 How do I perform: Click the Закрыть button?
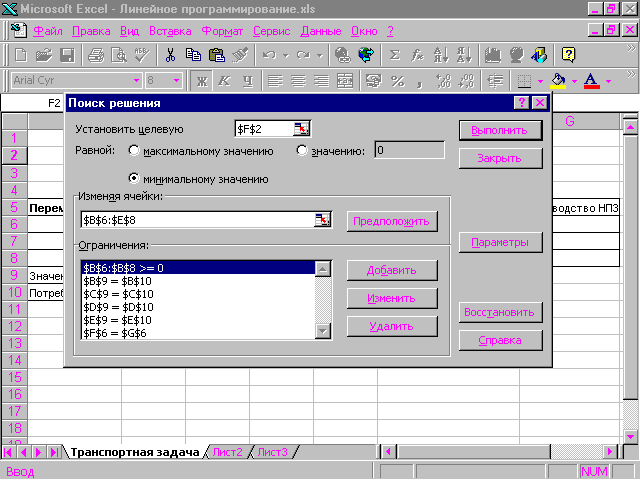[x=500, y=158]
